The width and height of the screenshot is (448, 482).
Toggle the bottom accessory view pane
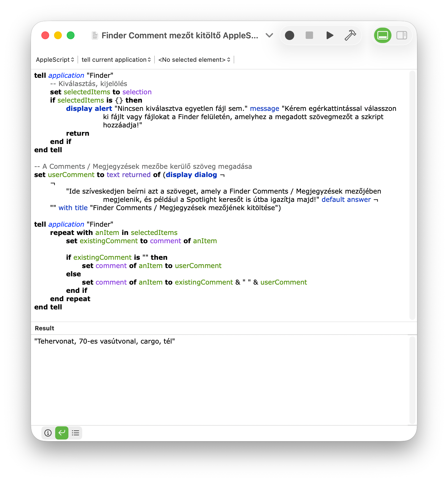(383, 36)
